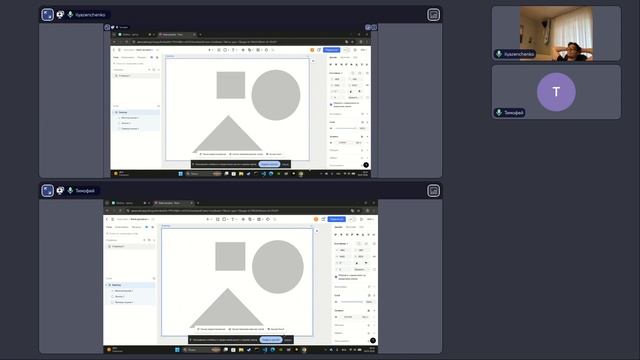The width and height of the screenshot is (640, 360).
Task: Add a page with the plus icon in Тимофей's editor
Action: click(144, 240)
